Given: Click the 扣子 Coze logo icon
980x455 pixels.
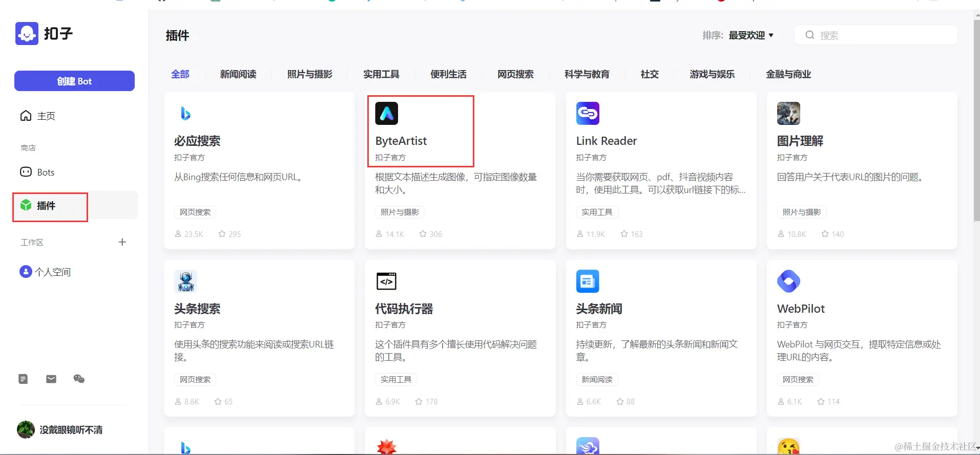Looking at the screenshot, I should (x=27, y=34).
